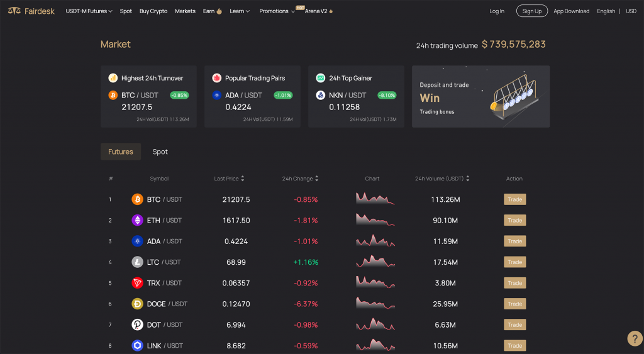Click the +1.16% change for LTC

point(306,262)
